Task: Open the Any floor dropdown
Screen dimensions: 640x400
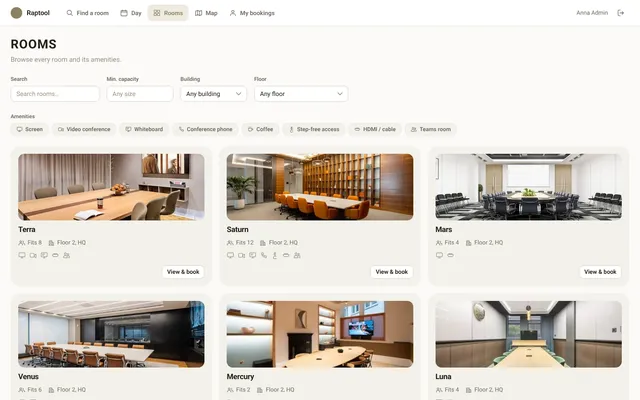Action: 301,94
